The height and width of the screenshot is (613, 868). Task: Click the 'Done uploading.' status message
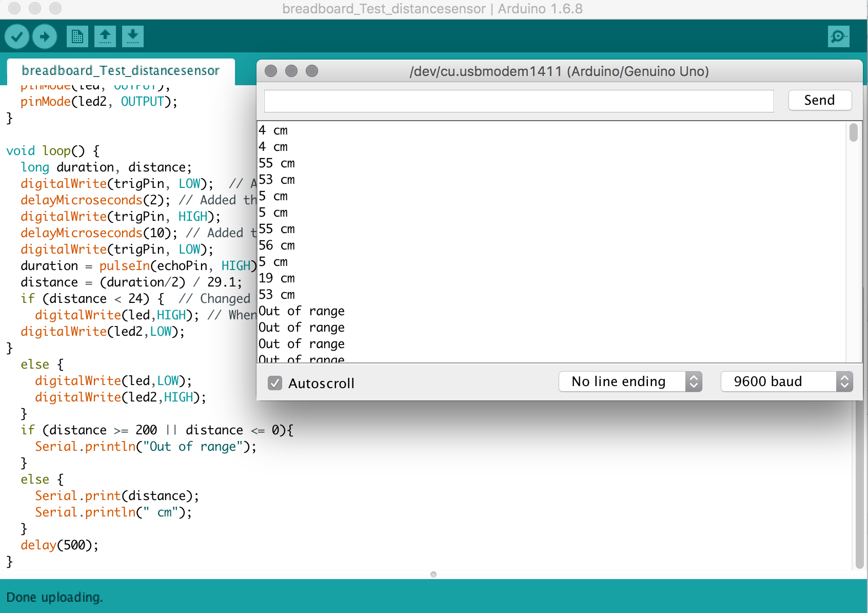point(54,597)
